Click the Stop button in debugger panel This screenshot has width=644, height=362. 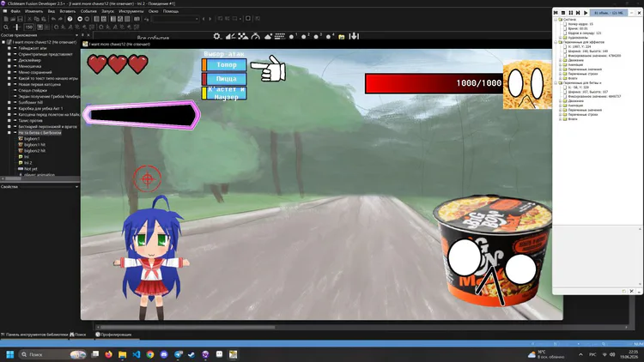pos(563,13)
